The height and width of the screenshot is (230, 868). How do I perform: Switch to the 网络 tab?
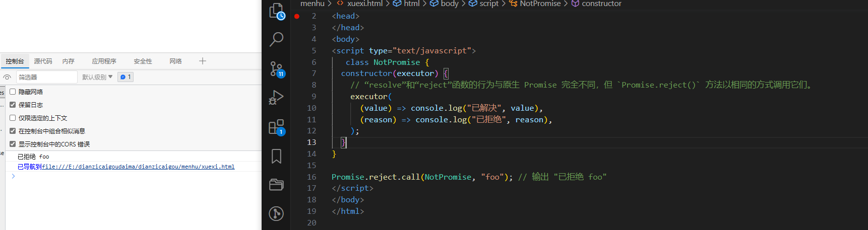point(175,61)
